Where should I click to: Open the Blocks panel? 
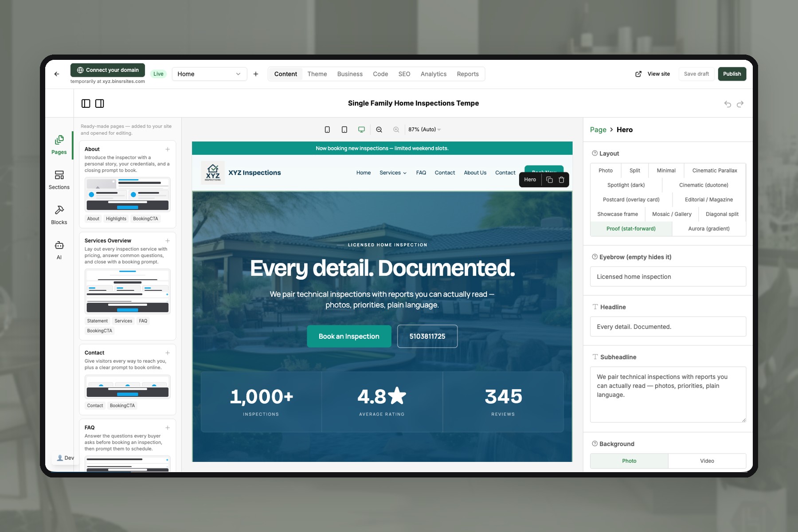(x=59, y=215)
